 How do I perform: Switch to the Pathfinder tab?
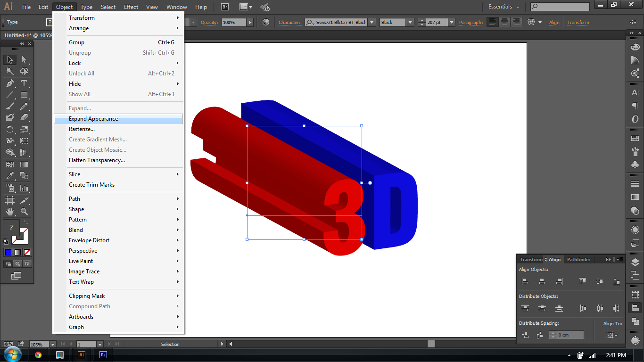click(x=579, y=259)
